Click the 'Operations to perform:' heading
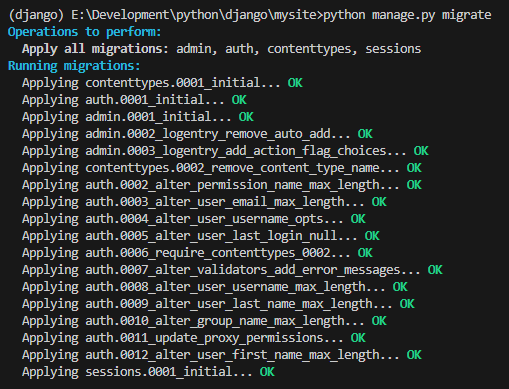The height and width of the screenshot is (389, 509). (85, 32)
